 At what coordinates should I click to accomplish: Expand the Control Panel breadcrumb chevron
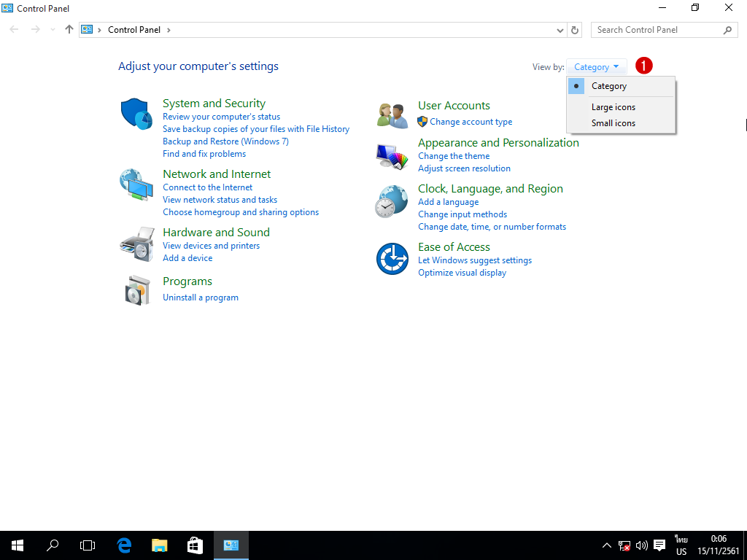pos(169,30)
